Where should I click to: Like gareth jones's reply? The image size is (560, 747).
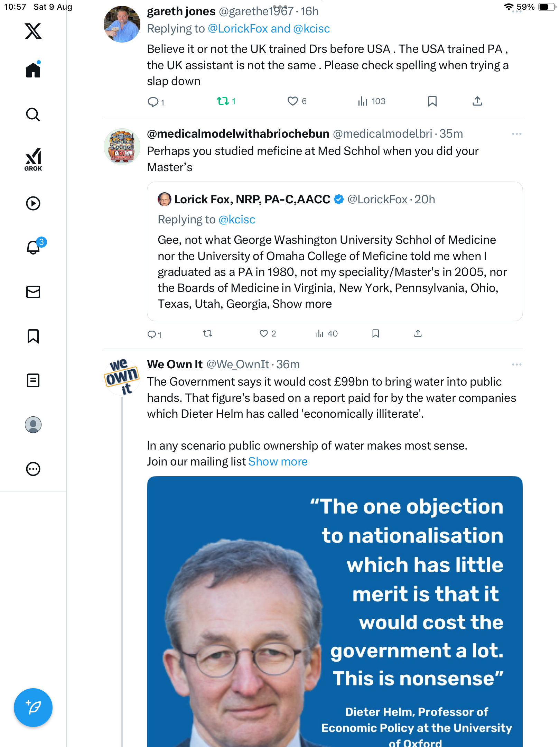[x=293, y=101]
